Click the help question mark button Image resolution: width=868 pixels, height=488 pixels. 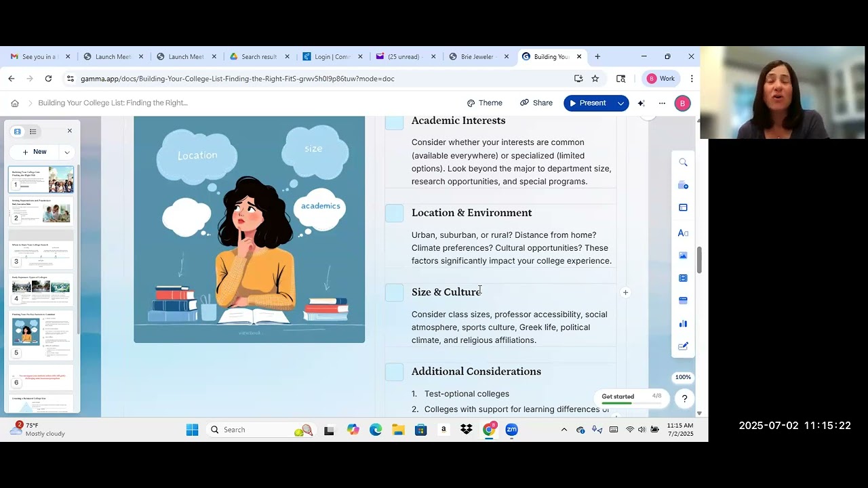pos(684,399)
